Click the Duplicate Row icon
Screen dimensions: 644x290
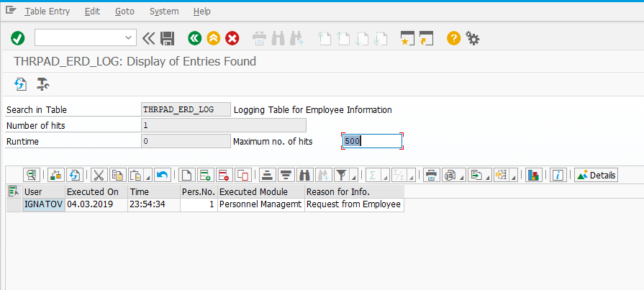(243, 176)
